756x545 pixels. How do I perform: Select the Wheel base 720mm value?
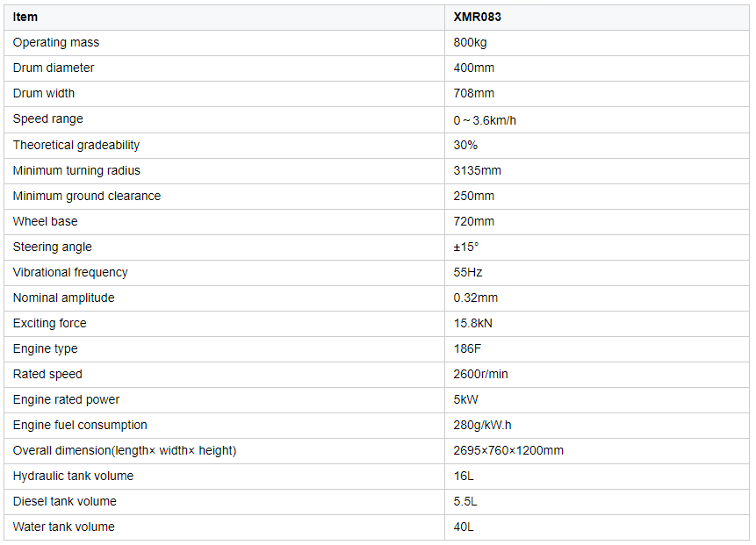pos(473,222)
